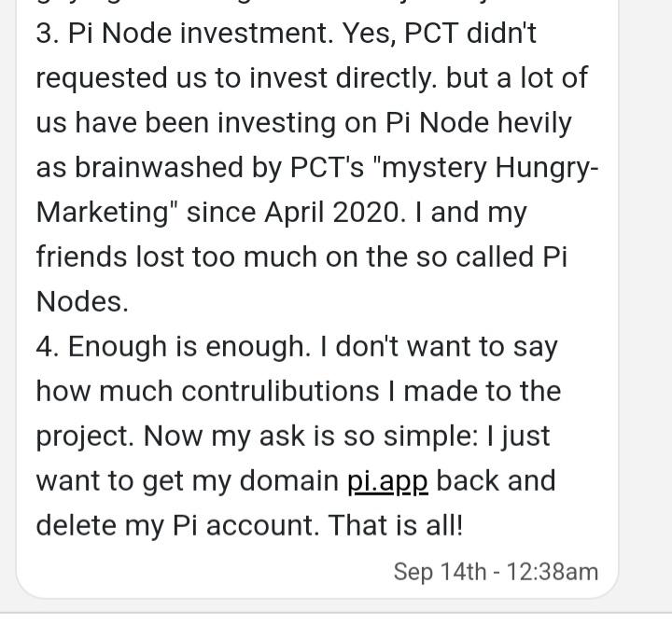Image resolution: width=672 pixels, height=625 pixels.
Task: Click the word "Nodes." ending point three
Action: (82, 302)
